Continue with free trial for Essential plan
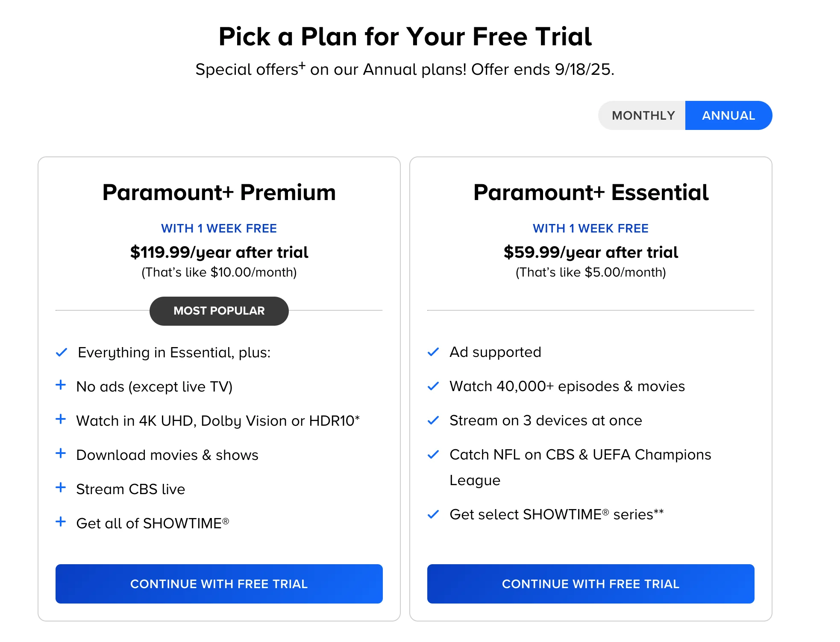The image size is (840, 642). 590,584
